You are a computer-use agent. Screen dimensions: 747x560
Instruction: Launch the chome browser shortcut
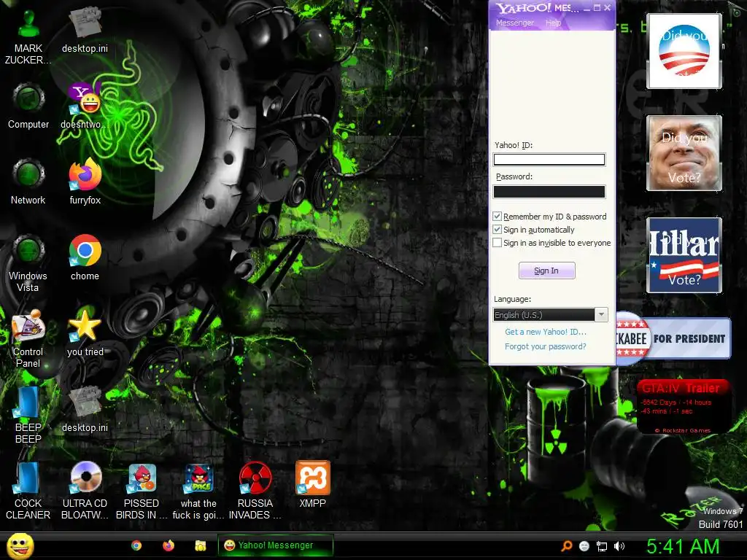coord(85,257)
